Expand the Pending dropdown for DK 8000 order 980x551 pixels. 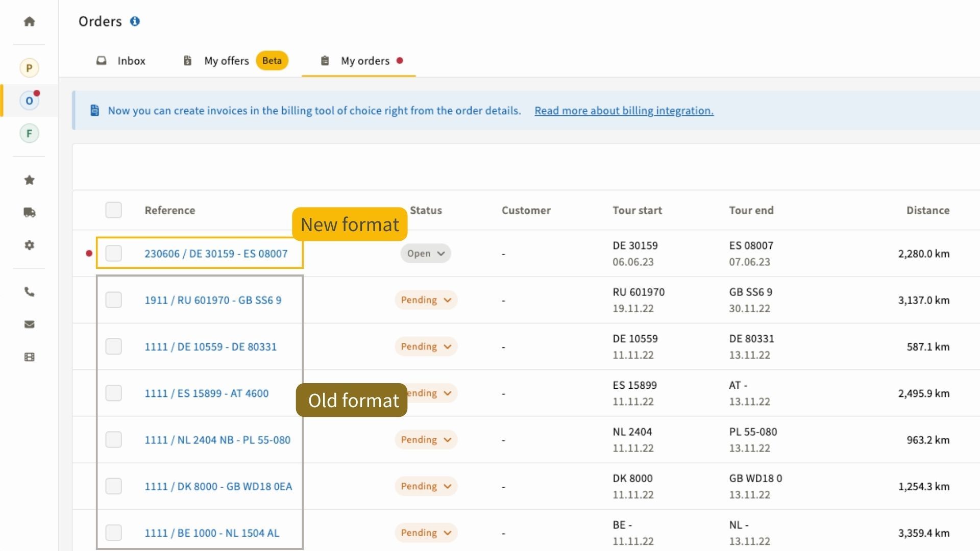(x=426, y=486)
